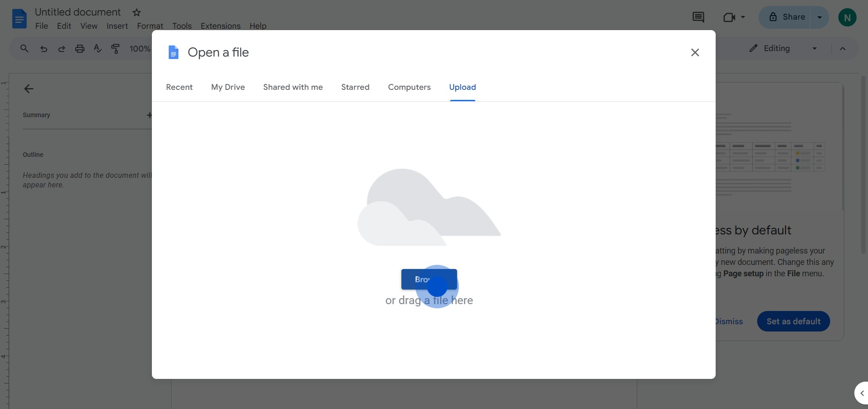868x409 pixels.
Task: Open the Insert menu
Action: pyautogui.click(x=117, y=26)
